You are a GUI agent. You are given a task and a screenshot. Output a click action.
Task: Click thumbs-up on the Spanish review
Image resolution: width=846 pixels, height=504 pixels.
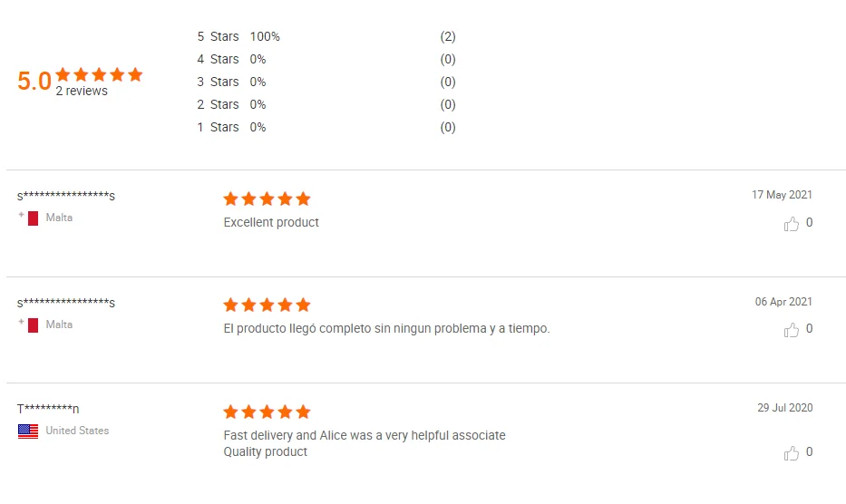[x=792, y=329]
